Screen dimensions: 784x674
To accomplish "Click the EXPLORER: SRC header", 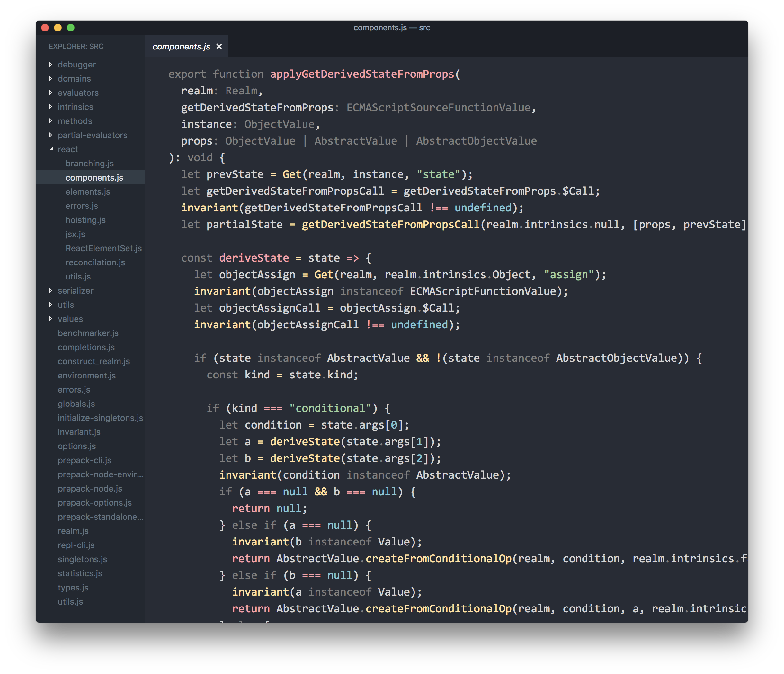I will [x=76, y=46].
